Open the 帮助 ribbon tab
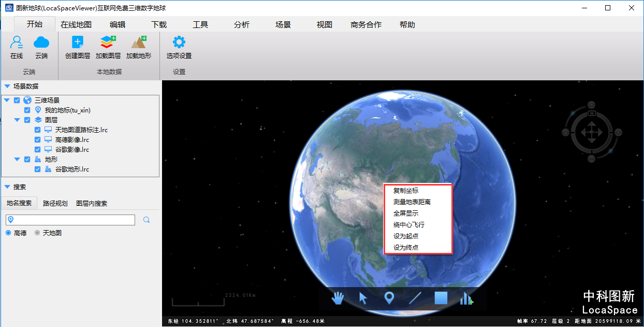The width and height of the screenshot is (644, 327). (407, 24)
